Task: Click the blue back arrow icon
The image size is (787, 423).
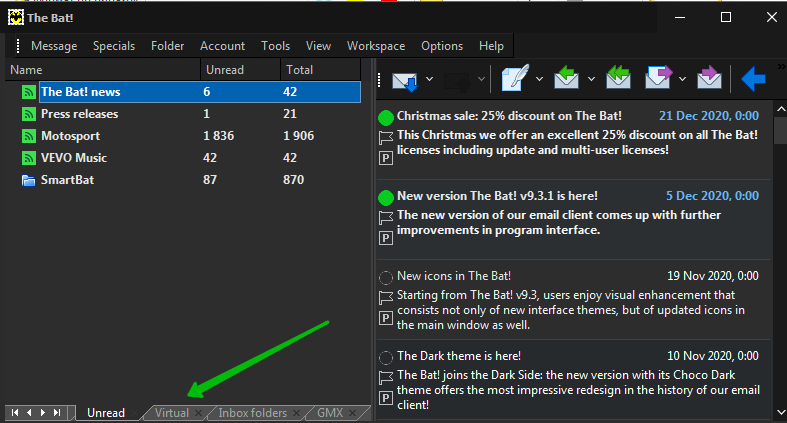Action: click(753, 79)
